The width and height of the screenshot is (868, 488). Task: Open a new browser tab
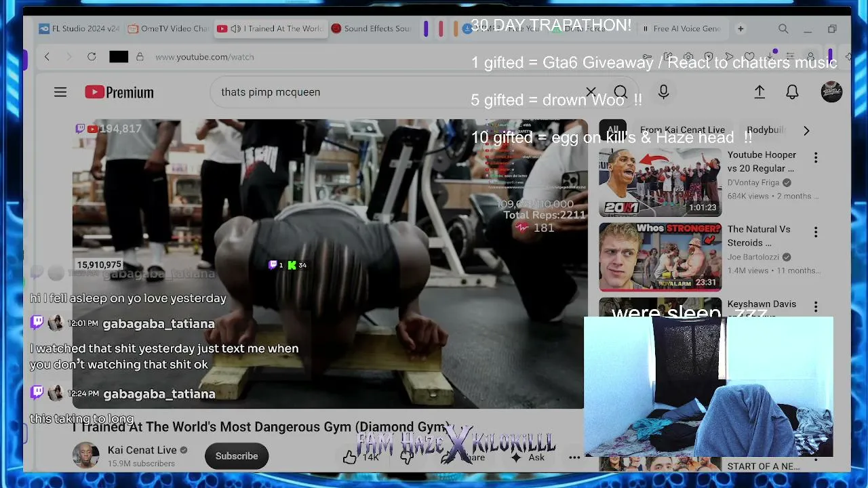[741, 29]
